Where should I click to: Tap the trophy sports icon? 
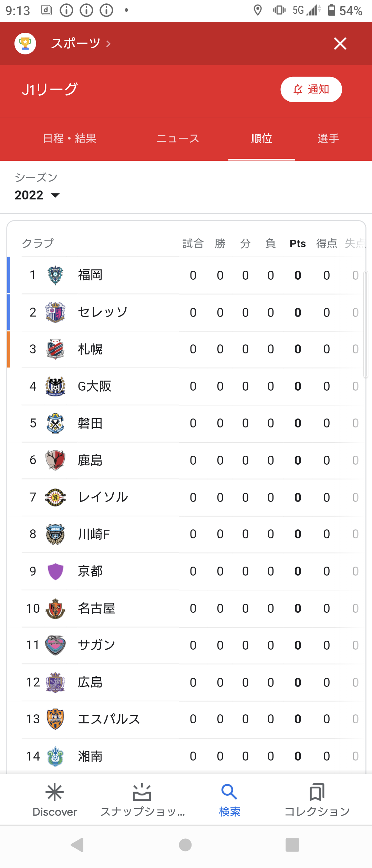(25, 43)
